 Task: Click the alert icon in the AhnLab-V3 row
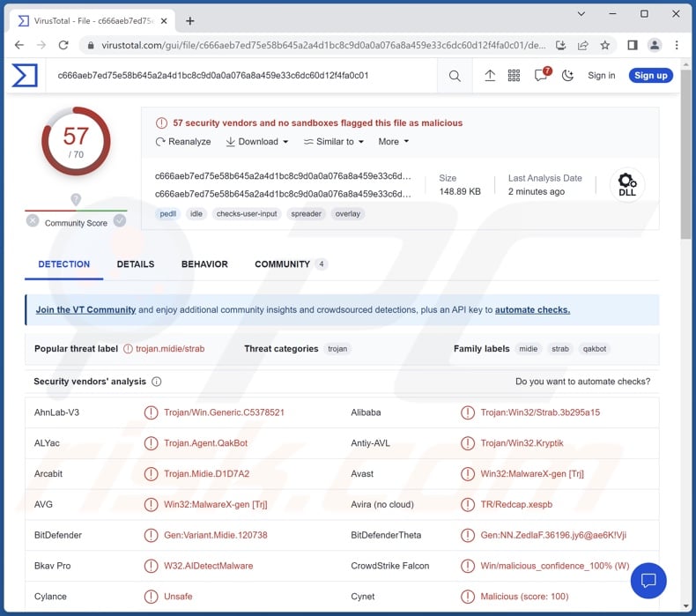[x=151, y=412]
